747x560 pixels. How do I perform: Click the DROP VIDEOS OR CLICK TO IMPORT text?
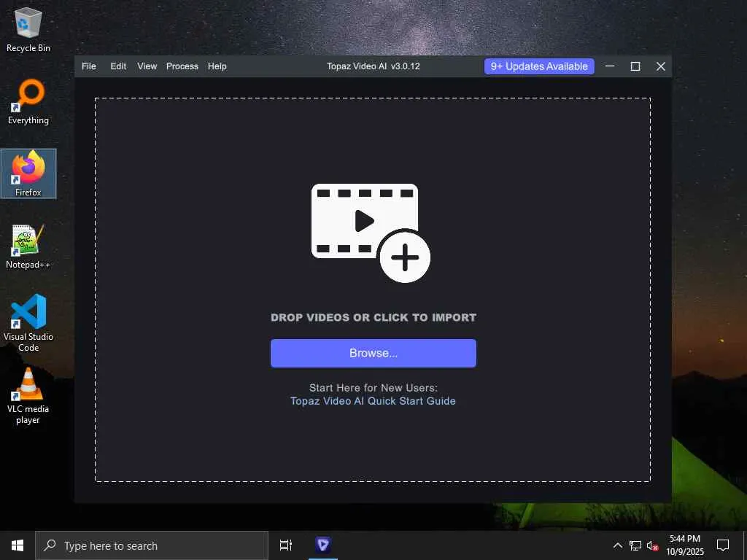point(373,318)
